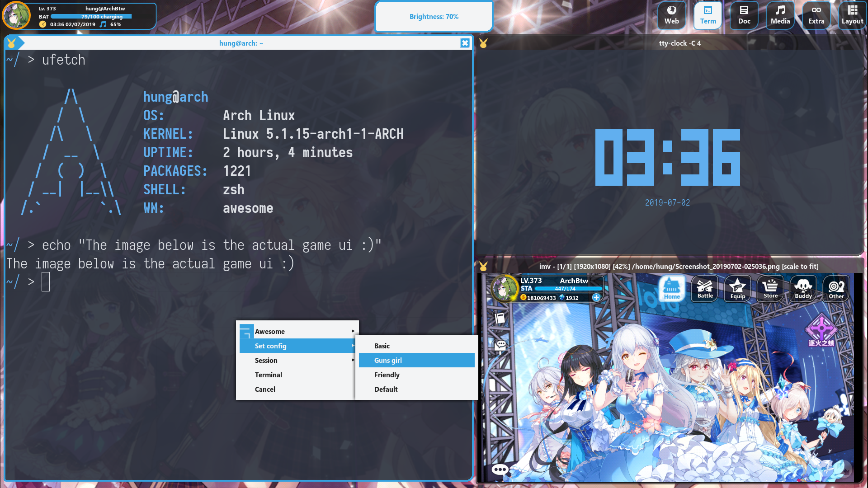Switch to the Doc tag
Screen dimensions: 868x488
pyautogui.click(x=744, y=15)
